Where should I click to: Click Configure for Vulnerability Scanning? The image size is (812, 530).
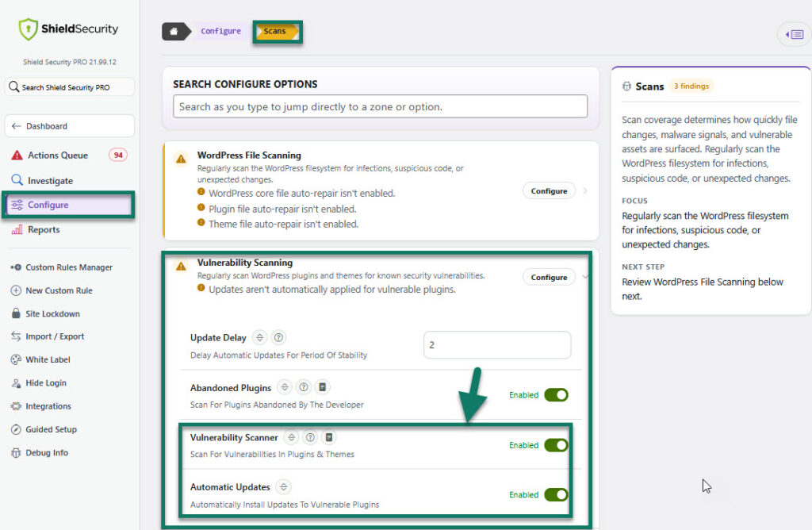click(549, 277)
